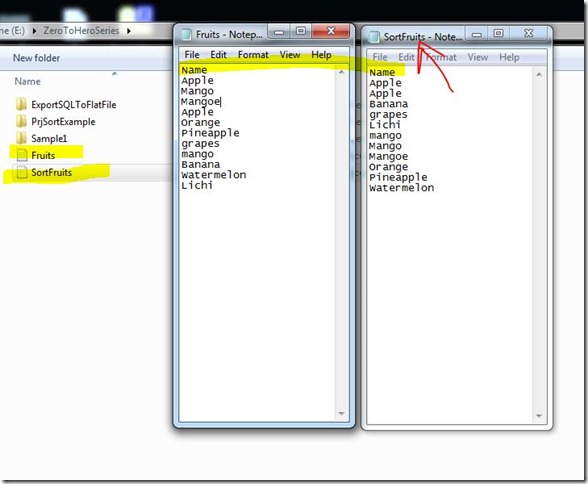
Task: Open Help menu in Fruits Notepad
Action: coord(321,55)
